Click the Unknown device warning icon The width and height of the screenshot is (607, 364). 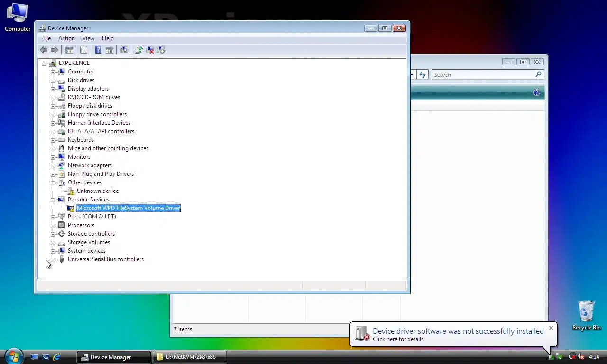tap(71, 191)
